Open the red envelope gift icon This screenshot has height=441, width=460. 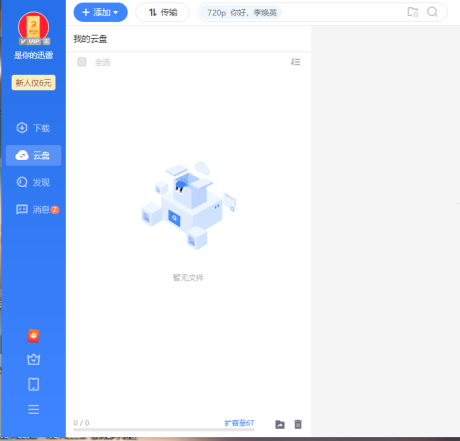[33, 336]
